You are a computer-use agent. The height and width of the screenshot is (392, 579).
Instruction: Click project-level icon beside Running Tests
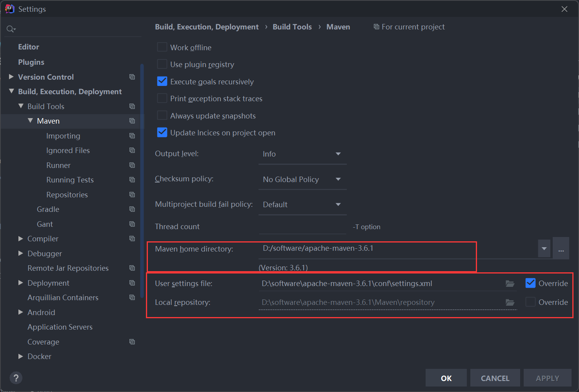coord(132,180)
